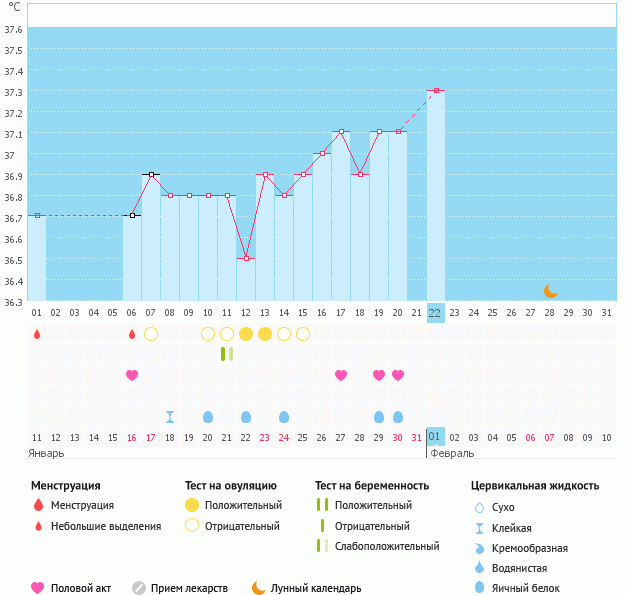The height and width of the screenshot is (595, 626).
Task: Click the menstruation drop on cycle day 01
Action: 37,334
